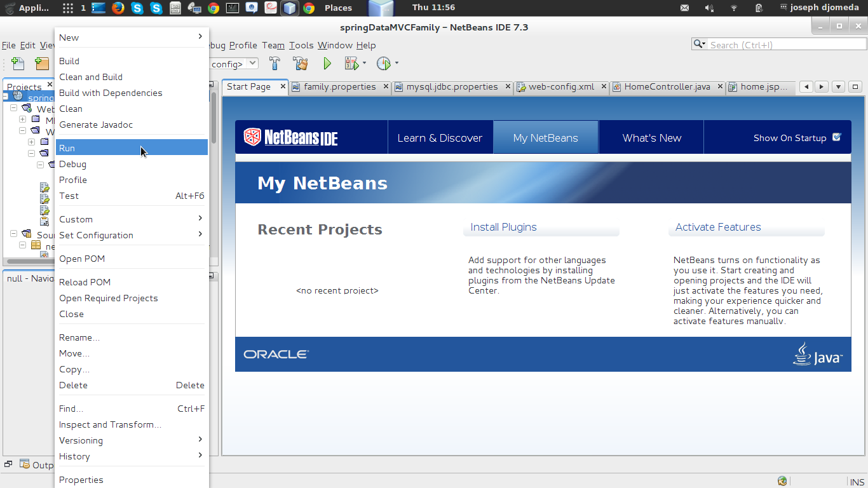Click the Debug Project toolbar icon
The image size is (868, 488).
click(x=351, y=64)
